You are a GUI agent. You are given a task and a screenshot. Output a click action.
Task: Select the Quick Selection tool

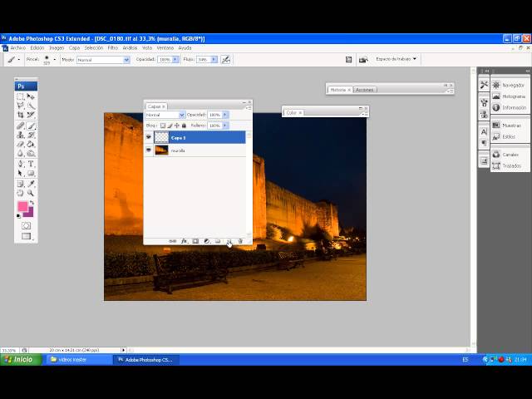(31, 106)
